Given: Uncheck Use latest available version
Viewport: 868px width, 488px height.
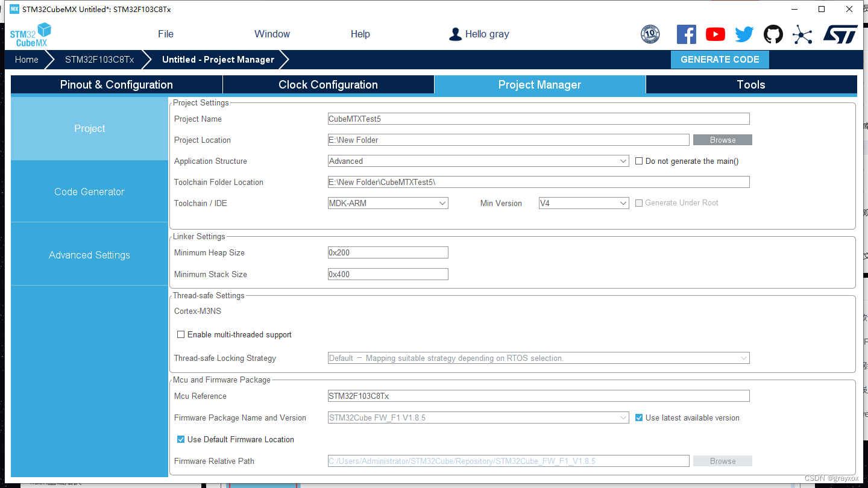Looking at the screenshot, I should (640, 418).
